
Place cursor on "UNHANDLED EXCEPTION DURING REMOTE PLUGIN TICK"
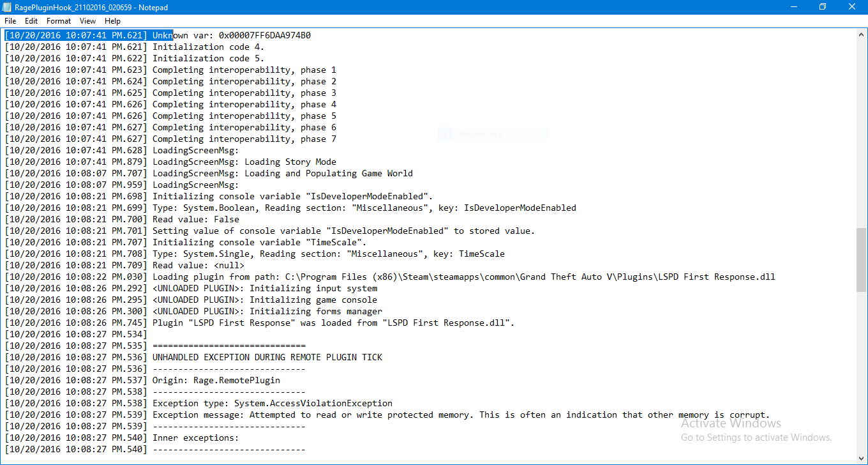click(x=267, y=357)
